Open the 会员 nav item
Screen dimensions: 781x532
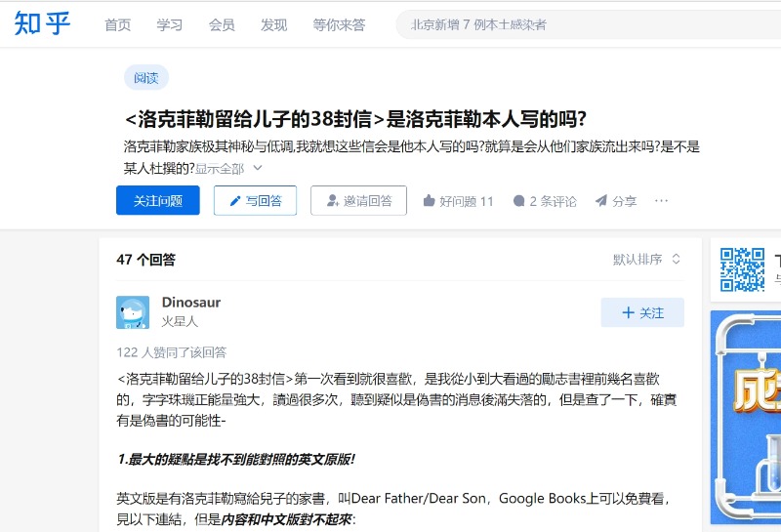point(222,24)
